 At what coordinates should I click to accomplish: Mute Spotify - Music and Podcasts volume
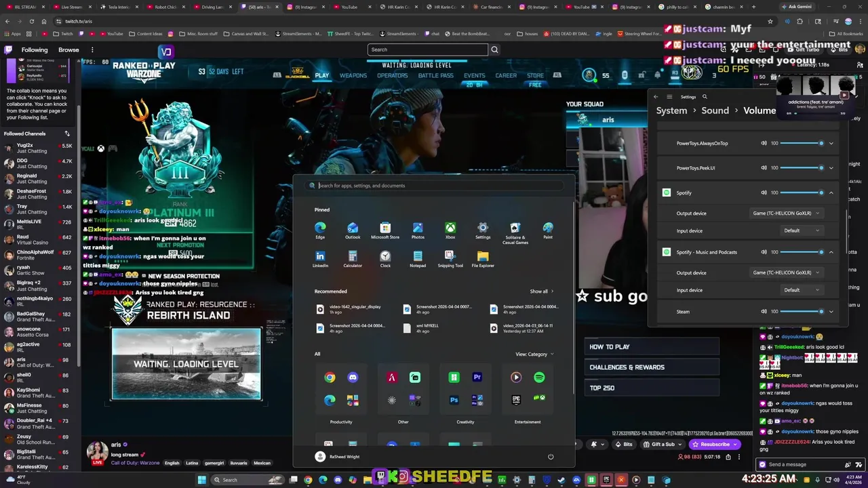[x=764, y=252]
